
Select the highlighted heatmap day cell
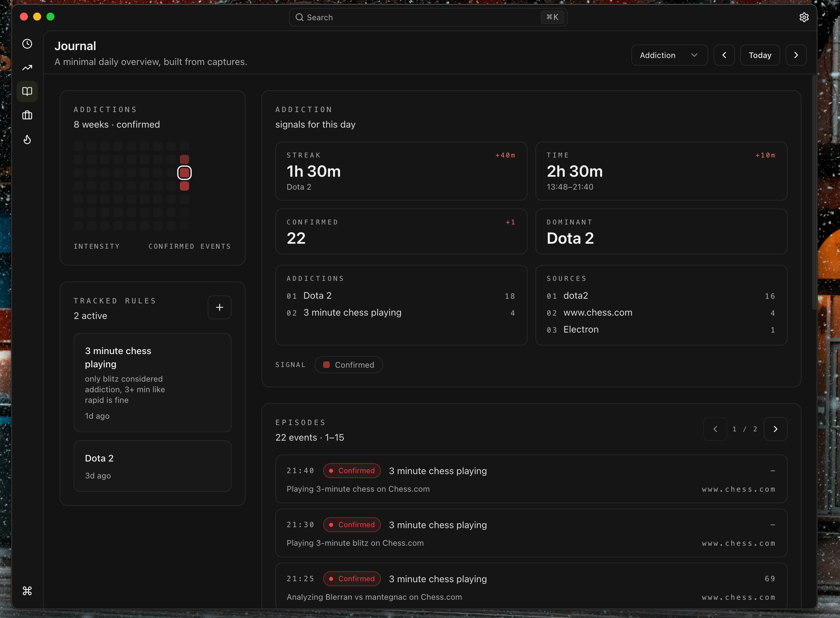[184, 172]
